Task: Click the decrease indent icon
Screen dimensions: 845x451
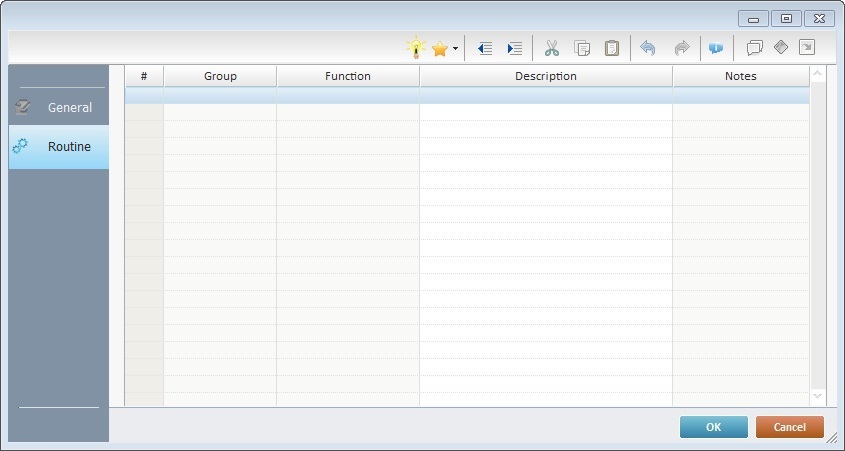Action: [485, 48]
